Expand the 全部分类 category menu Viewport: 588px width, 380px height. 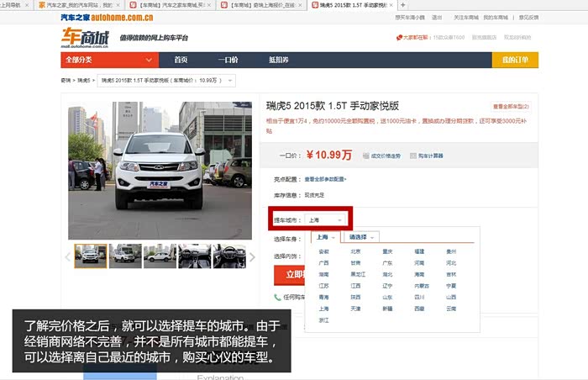click(x=109, y=60)
